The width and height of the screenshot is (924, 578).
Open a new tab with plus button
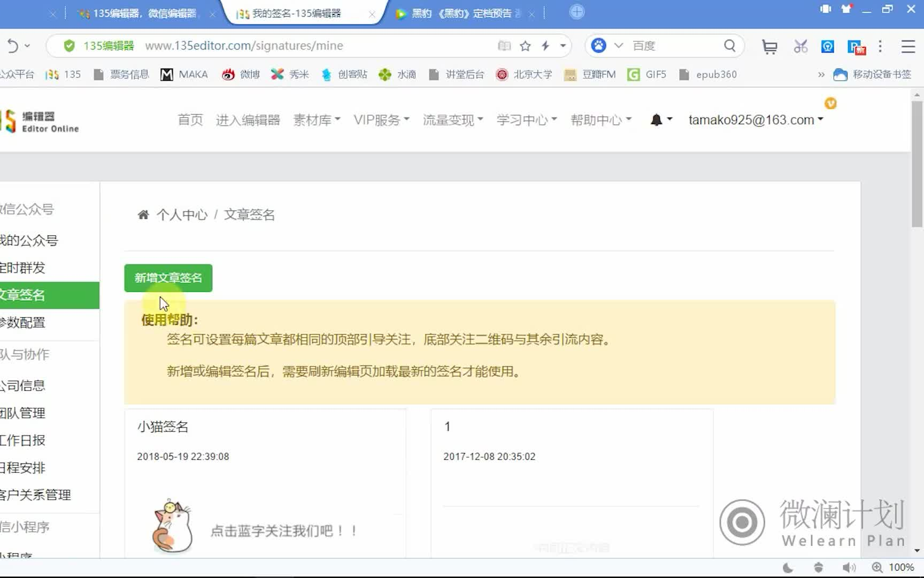pyautogui.click(x=577, y=12)
